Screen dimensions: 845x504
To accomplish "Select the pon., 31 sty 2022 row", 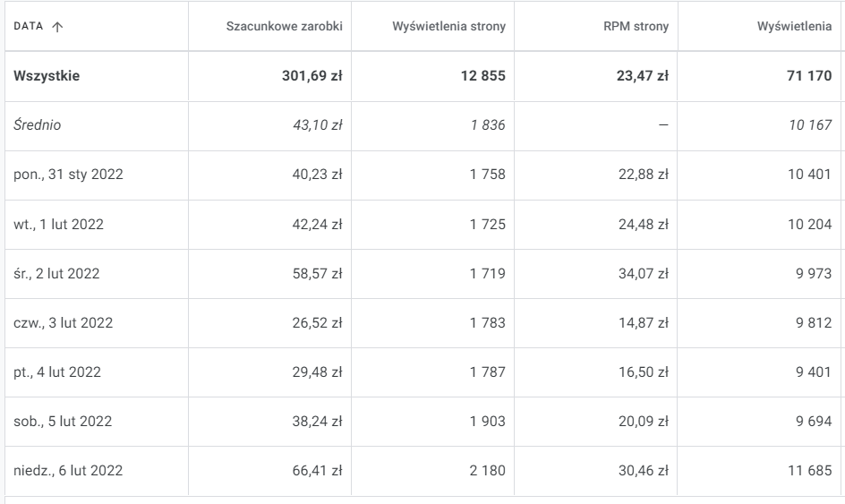I will pos(68,175).
